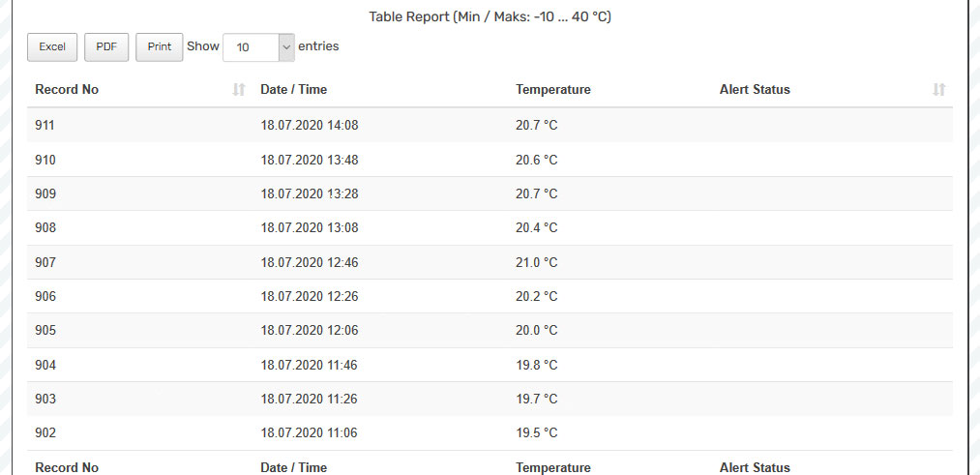Select the row for record 911

tap(490, 126)
